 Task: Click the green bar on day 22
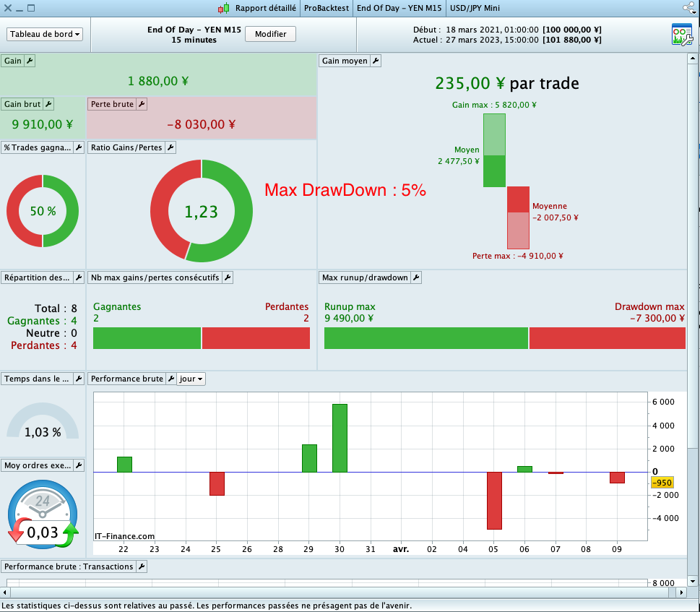coord(124,465)
